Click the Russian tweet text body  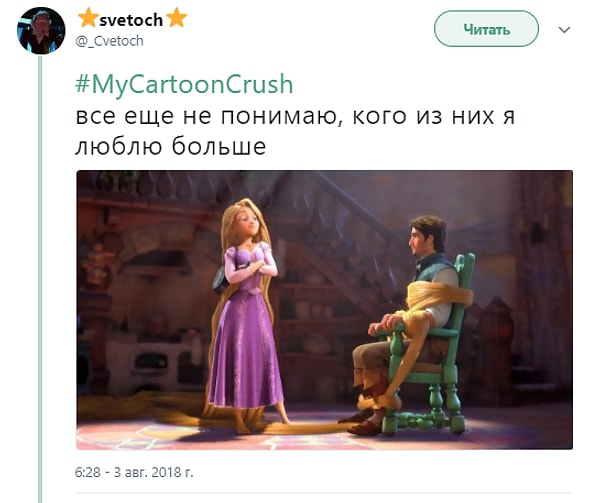295,132
